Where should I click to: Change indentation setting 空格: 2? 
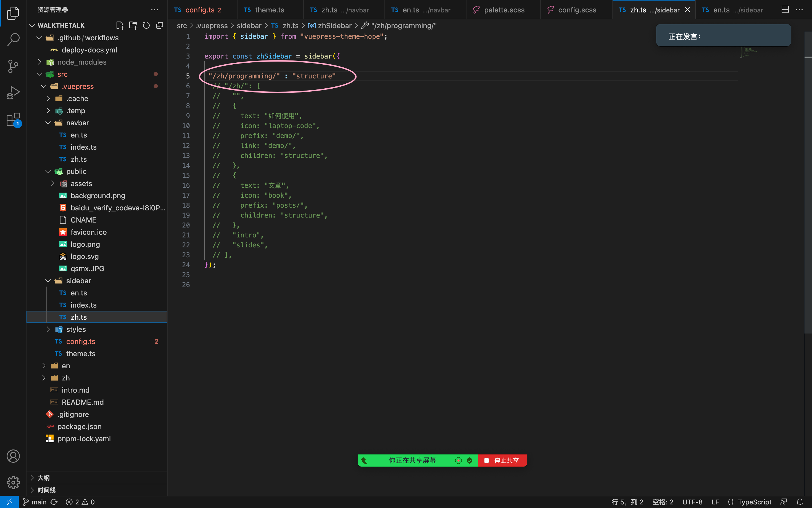point(663,502)
